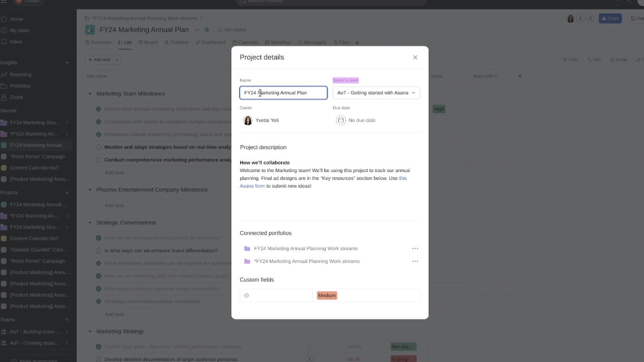Switch to Overview tab
Viewport: 644px width, 362px height.
pyautogui.click(x=98, y=42)
